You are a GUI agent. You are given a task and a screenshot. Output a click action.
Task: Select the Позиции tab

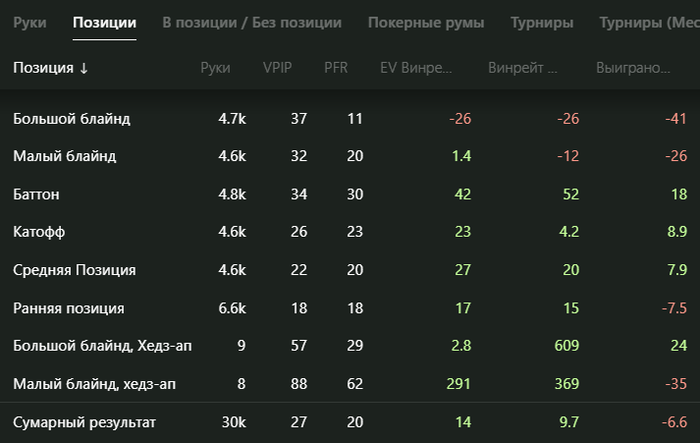(105, 22)
